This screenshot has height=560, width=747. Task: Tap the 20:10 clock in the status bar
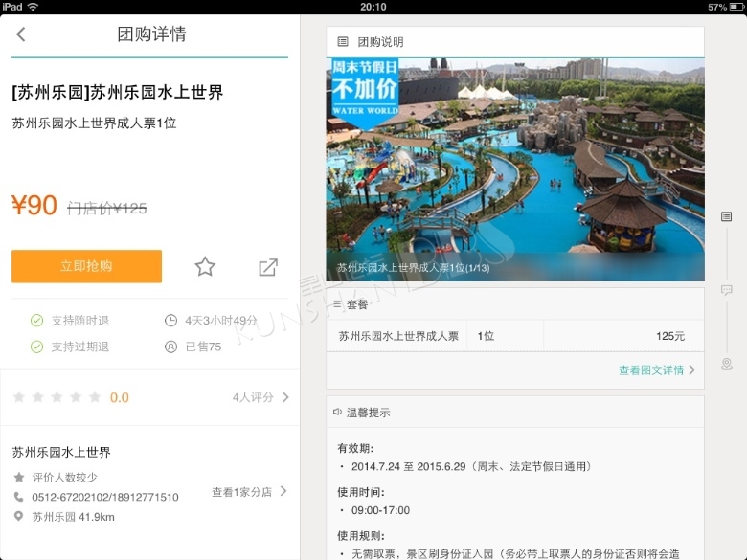pos(373,7)
